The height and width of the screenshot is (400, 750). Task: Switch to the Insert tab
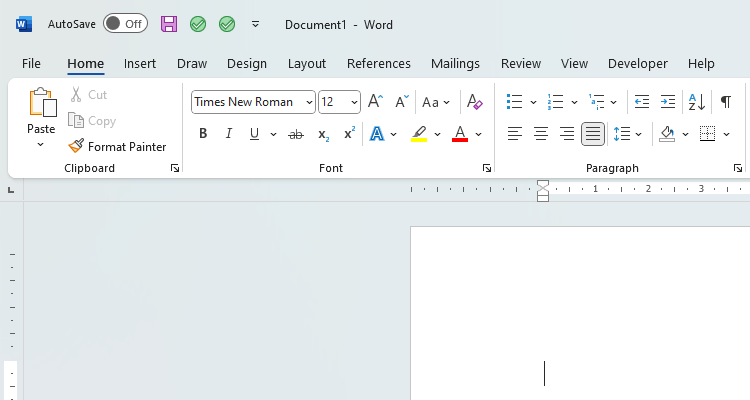tap(140, 64)
